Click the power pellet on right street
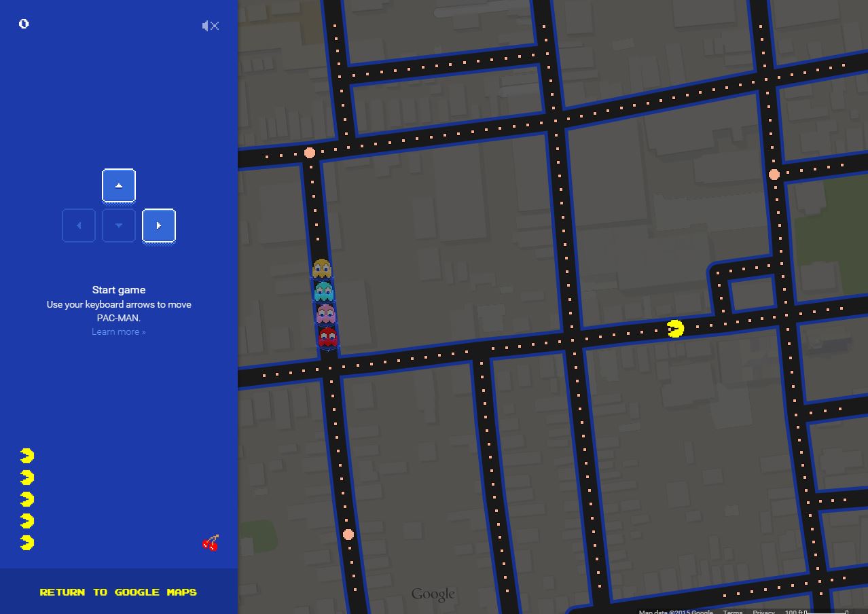 click(774, 175)
